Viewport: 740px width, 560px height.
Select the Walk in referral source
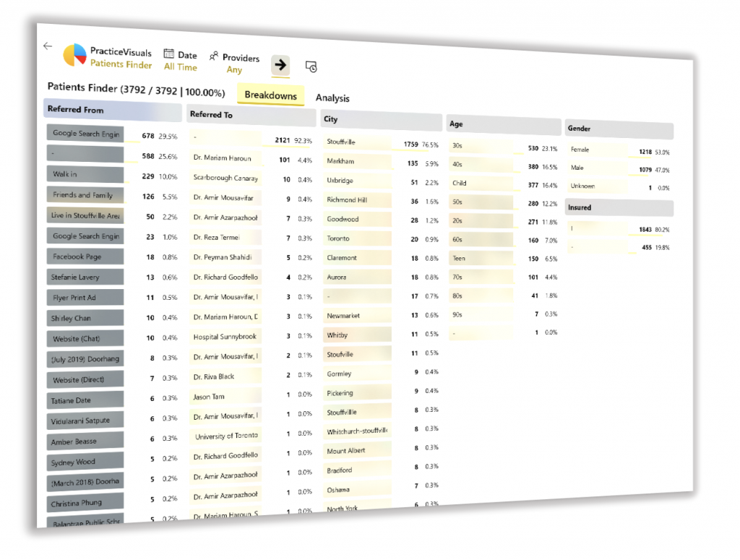point(85,174)
